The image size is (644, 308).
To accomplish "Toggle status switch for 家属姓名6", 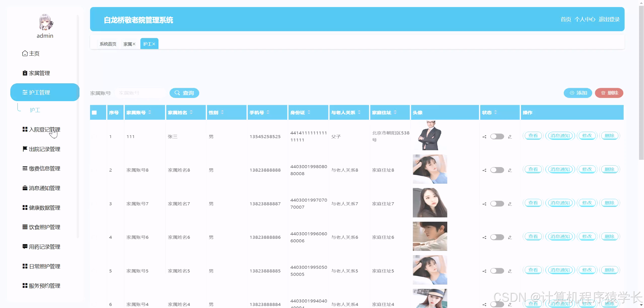I will [x=497, y=237].
